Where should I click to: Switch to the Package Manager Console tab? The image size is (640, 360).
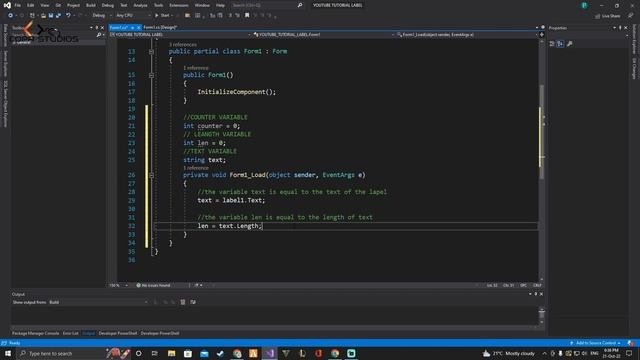click(36, 333)
